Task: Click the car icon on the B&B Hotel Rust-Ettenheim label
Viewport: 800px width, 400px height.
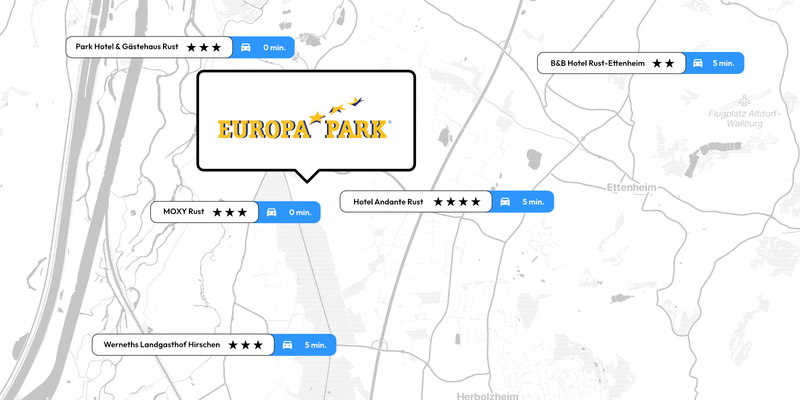Action: tap(697, 63)
